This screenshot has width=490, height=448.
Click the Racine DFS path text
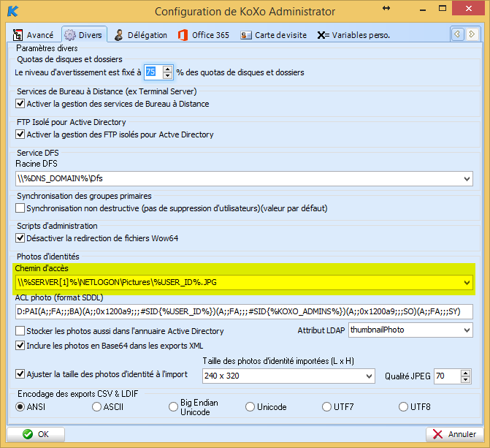60,178
